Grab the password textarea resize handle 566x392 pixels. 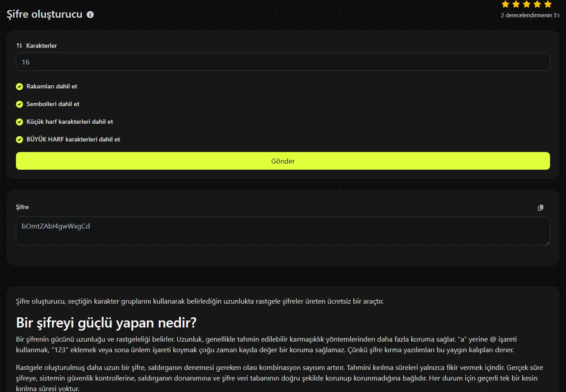tap(547, 243)
